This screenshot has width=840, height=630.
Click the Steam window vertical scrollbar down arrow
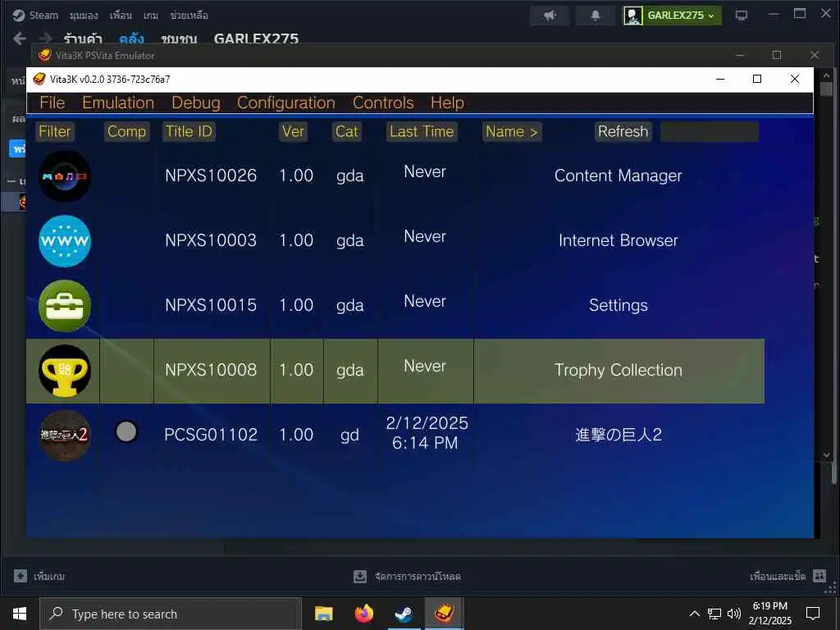[827, 454]
